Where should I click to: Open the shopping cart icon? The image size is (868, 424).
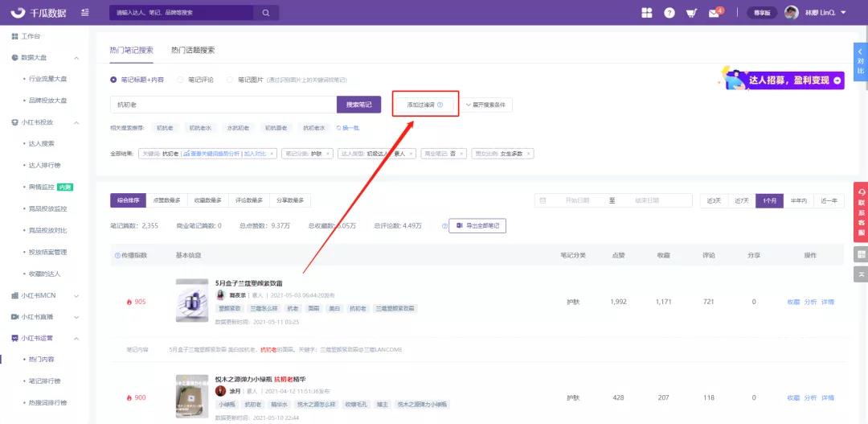point(691,13)
